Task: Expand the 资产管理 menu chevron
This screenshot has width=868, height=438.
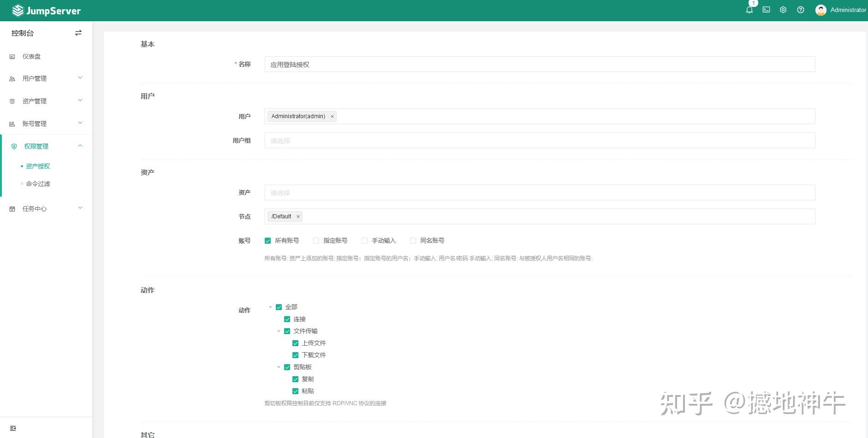Action: 80,100
